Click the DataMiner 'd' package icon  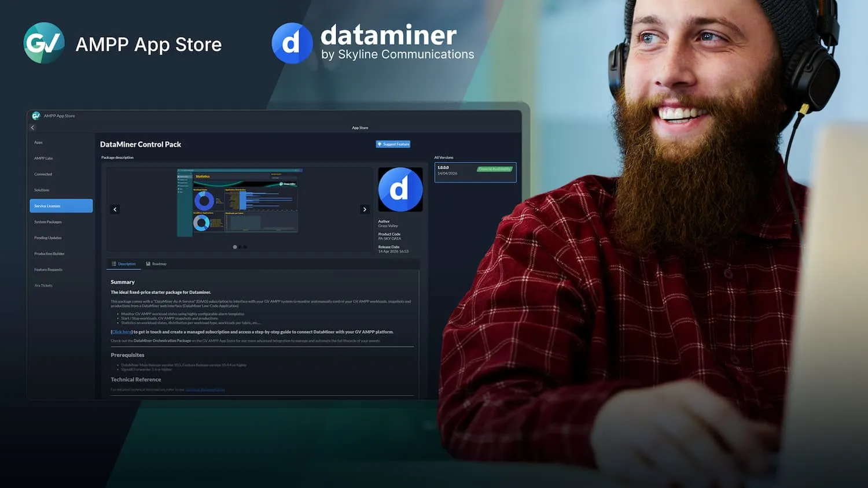point(400,190)
